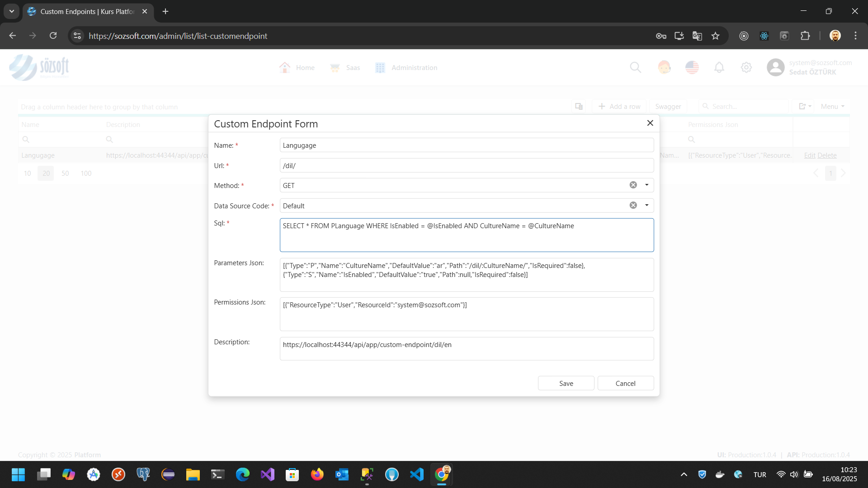Open Visual Studio Code from taskbar
The width and height of the screenshot is (868, 488).
[x=417, y=474]
